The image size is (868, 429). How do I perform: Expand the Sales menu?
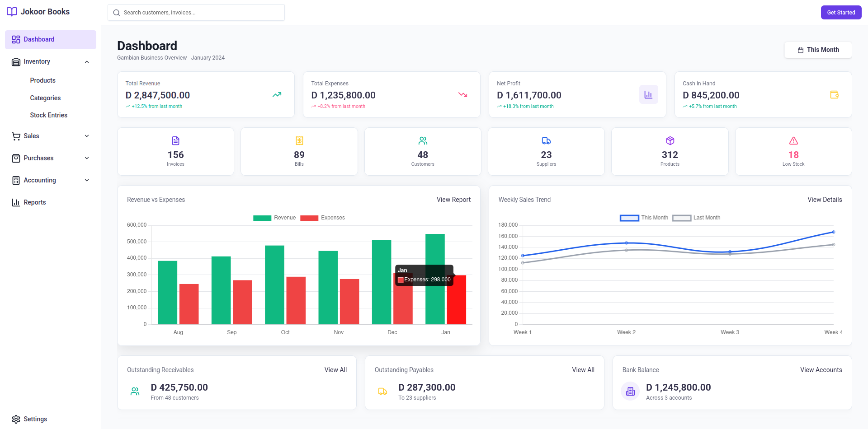click(86, 135)
